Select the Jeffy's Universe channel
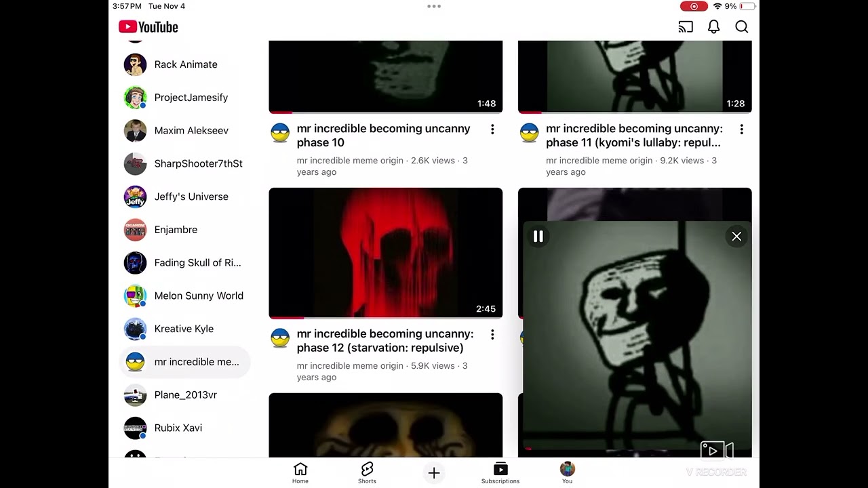This screenshot has height=488, width=868. 184,197
